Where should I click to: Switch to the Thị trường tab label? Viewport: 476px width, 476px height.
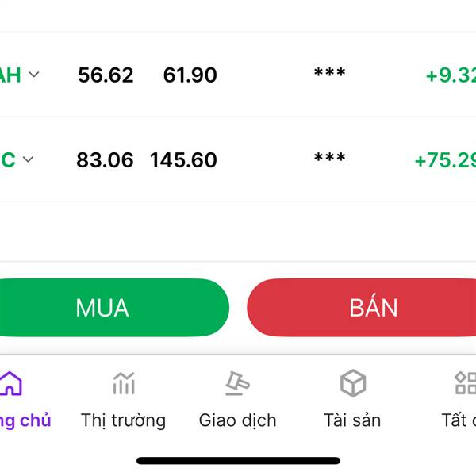point(123,420)
